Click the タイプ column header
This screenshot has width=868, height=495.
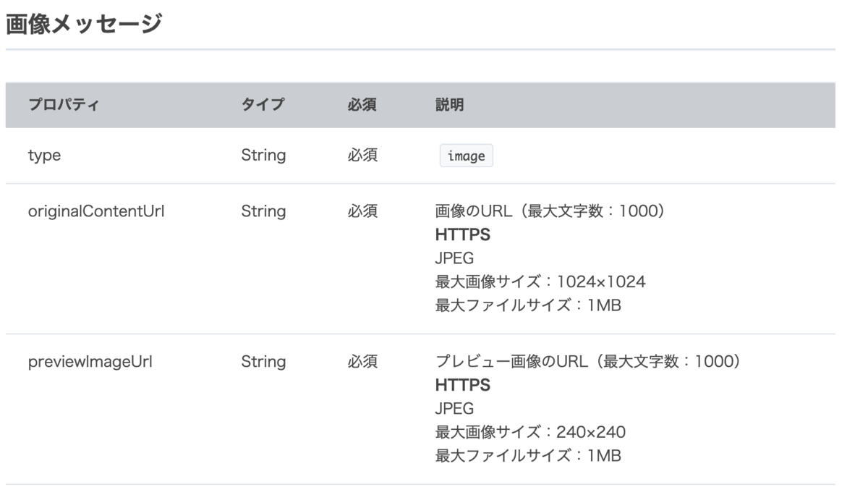(262, 105)
